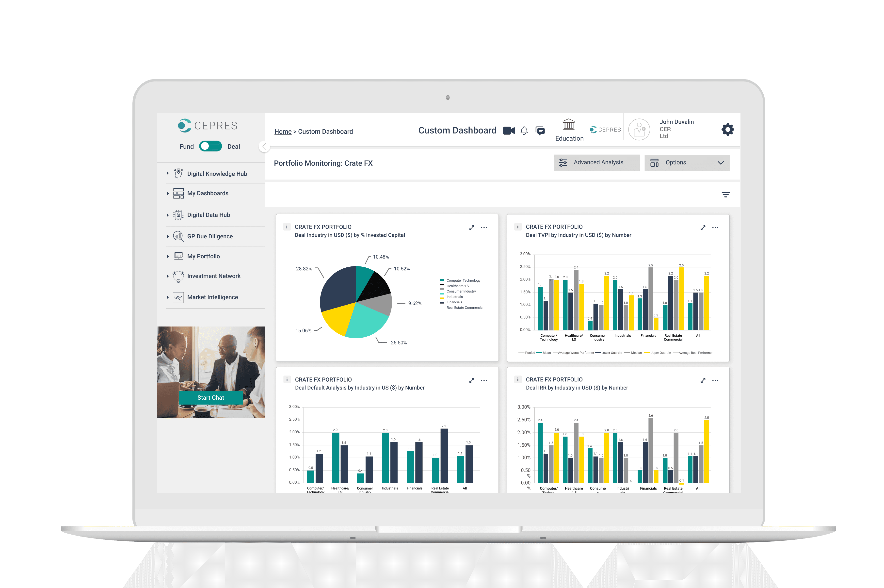884x588 pixels.
Task: Click the filter lines icon
Action: click(x=725, y=195)
